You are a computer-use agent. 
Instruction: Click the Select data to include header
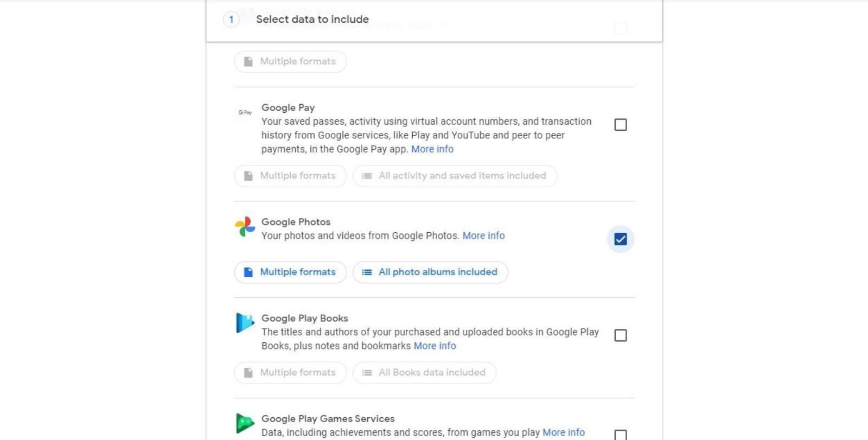(x=314, y=19)
